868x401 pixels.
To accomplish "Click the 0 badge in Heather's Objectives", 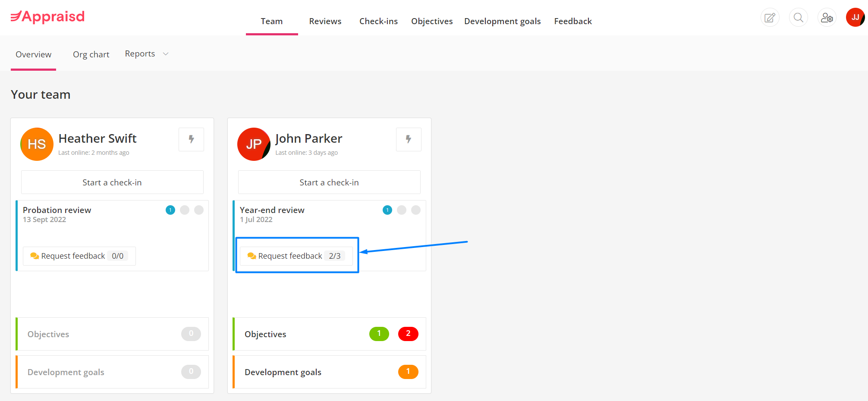I will [x=191, y=334].
